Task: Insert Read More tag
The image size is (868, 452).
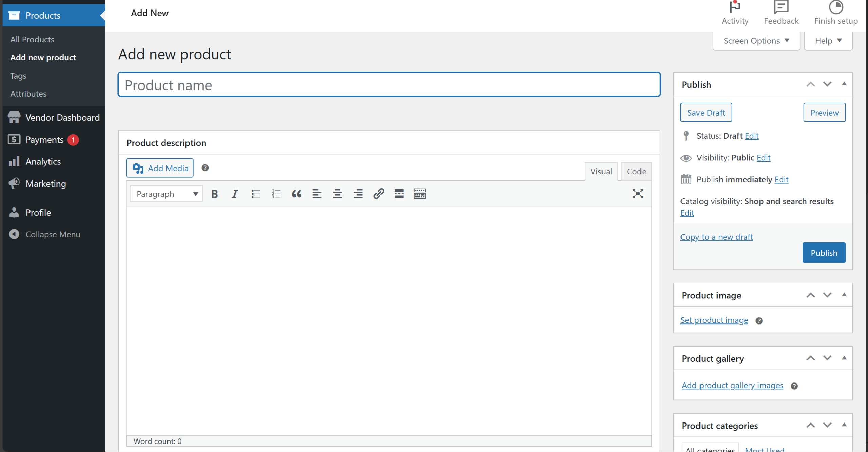Action: pos(399,194)
